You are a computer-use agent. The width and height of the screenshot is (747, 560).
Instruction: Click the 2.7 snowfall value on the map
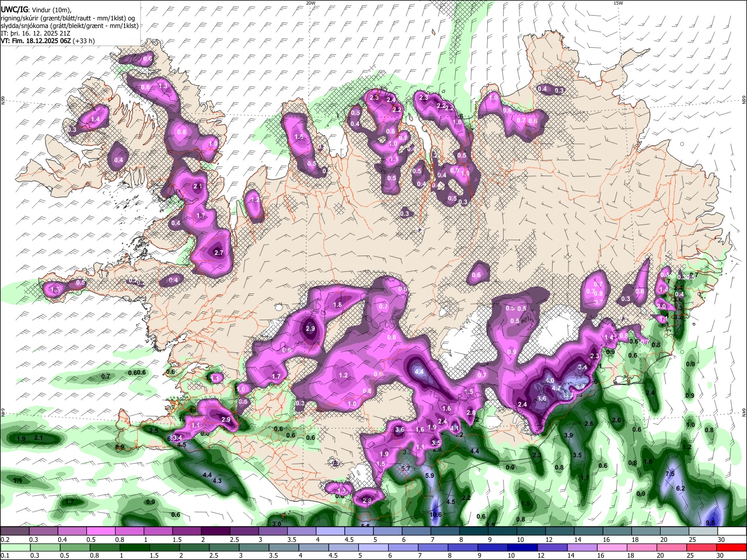pos(219,253)
